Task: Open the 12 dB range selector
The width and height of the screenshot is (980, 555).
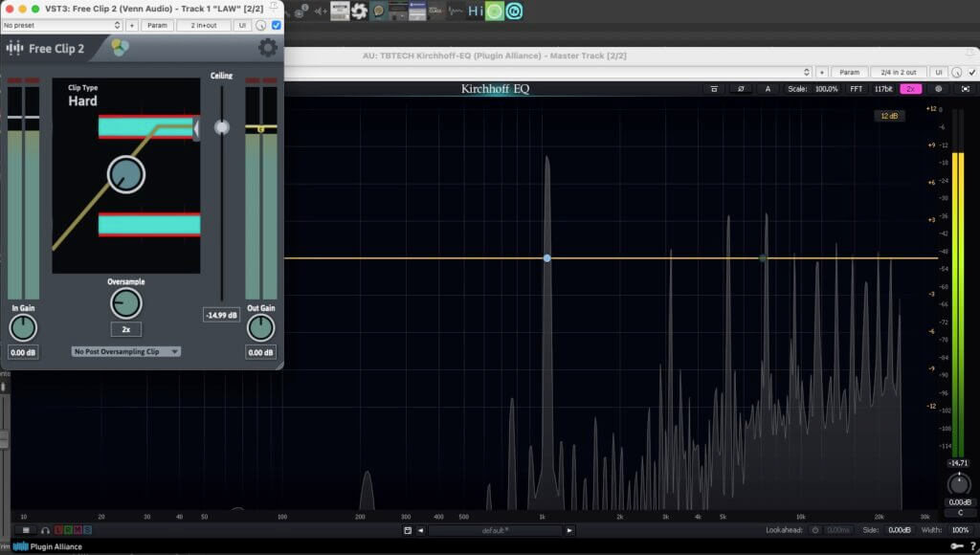Action: [888, 116]
